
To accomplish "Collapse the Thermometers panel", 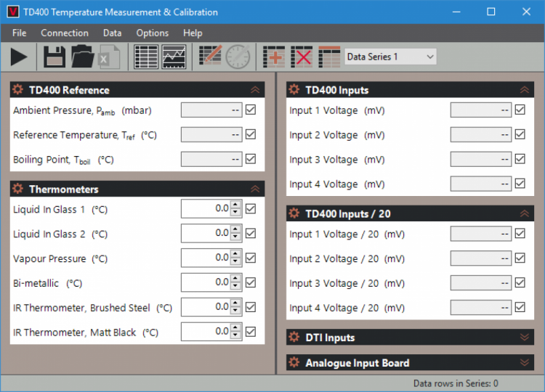I will (255, 189).
